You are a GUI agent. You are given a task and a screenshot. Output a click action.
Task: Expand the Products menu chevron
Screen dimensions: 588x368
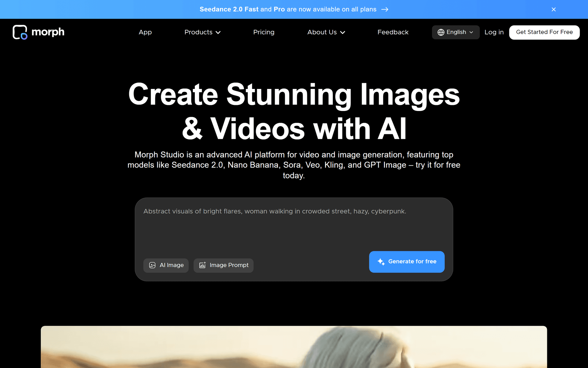218,33
